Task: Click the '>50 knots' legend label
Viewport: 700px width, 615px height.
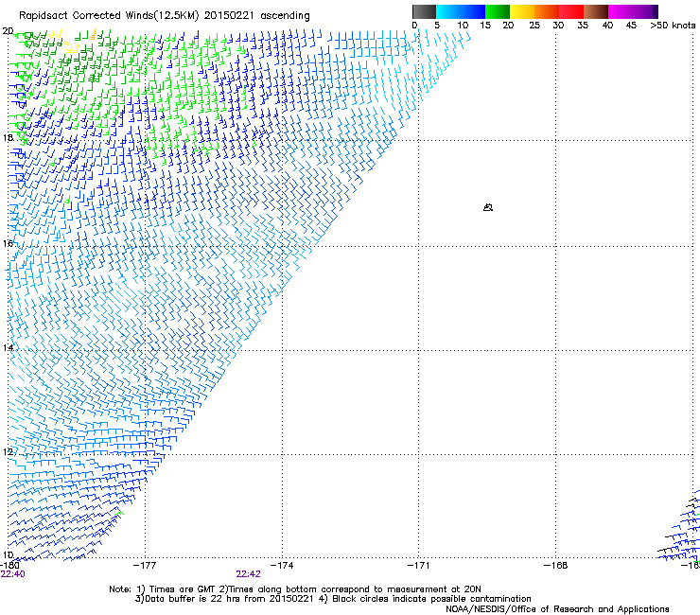Action: (673, 25)
